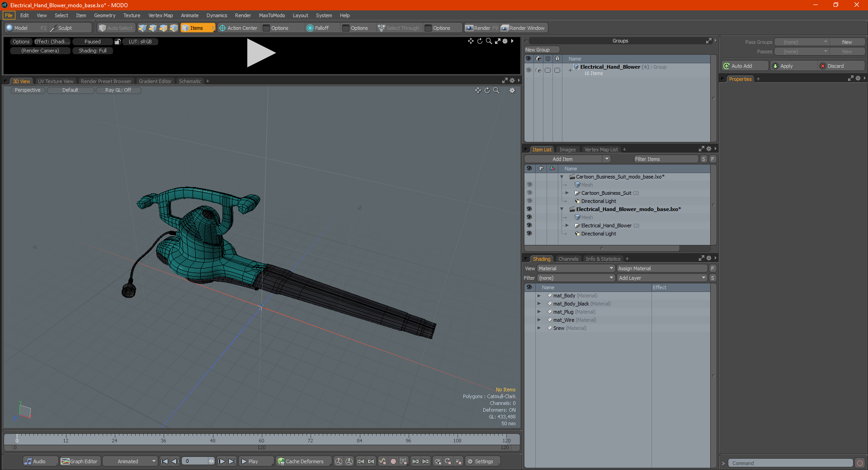Click the Apply button
This screenshot has height=470, width=868.
tap(793, 66)
